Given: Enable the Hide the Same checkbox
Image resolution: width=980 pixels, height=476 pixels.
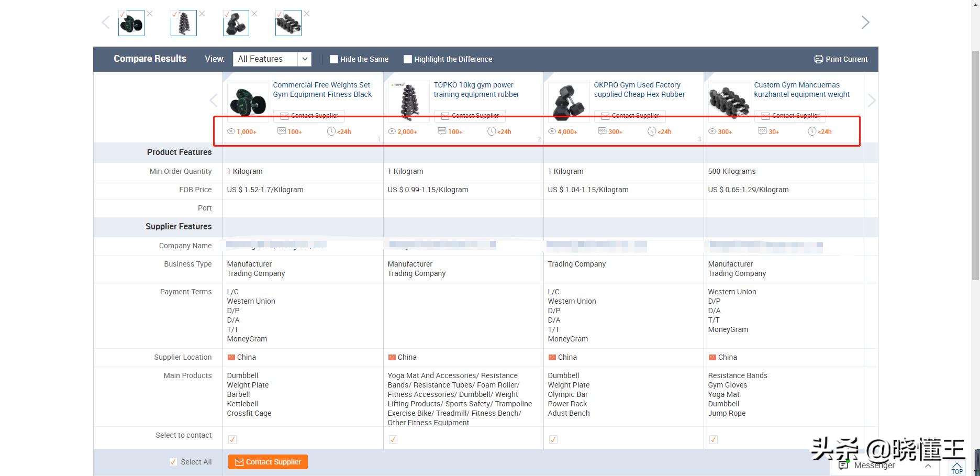Looking at the screenshot, I should [x=333, y=59].
